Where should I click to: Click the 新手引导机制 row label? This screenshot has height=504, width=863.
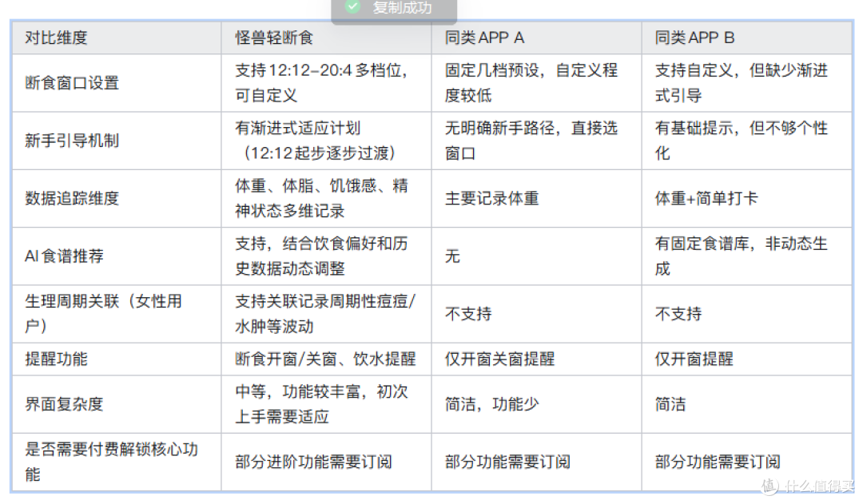tap(117, 141)
